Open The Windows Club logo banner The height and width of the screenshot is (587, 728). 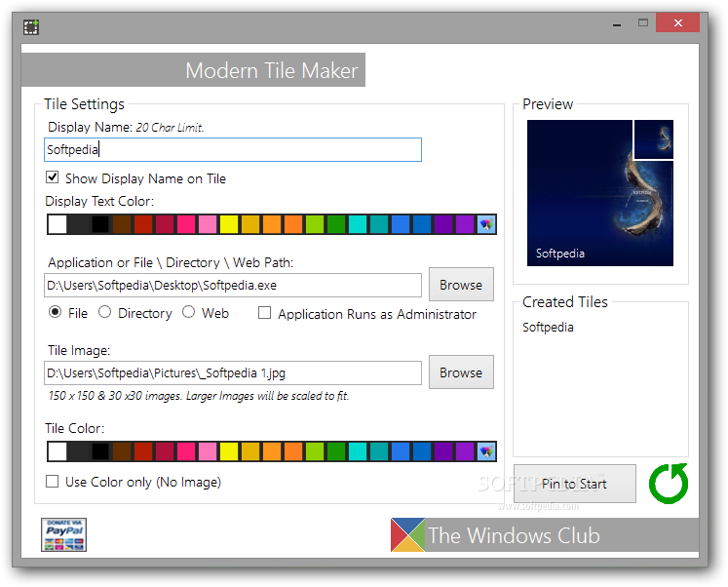click(545, 535)
